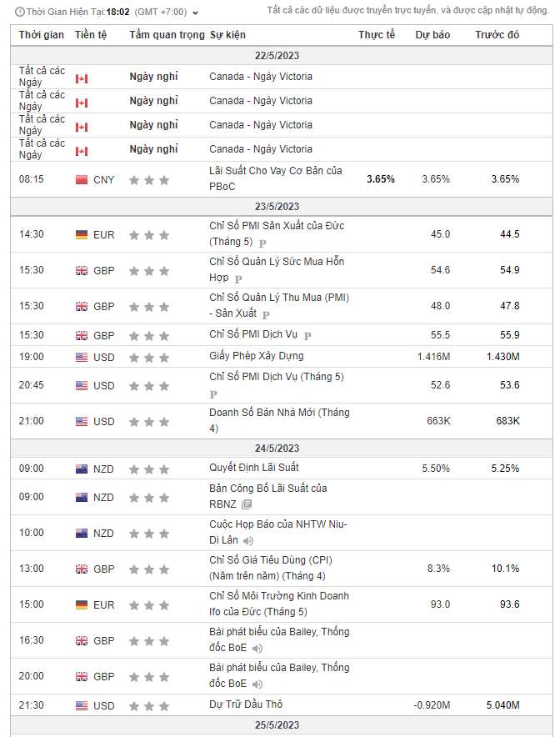Click the first Canada - Ngày Victoria holiday entry
The image size is (560, 737).
(261, 77)
